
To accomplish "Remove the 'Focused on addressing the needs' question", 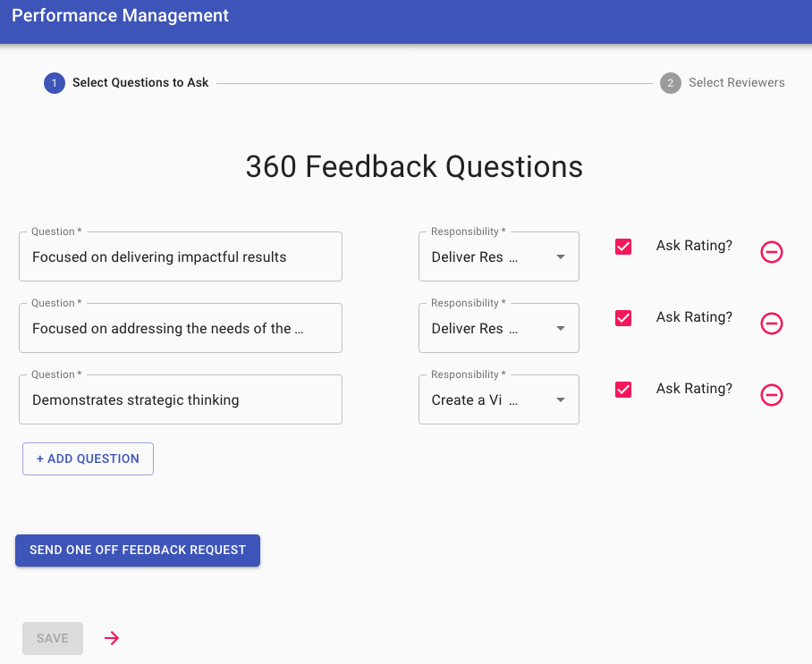I will (x=771, y=324).
